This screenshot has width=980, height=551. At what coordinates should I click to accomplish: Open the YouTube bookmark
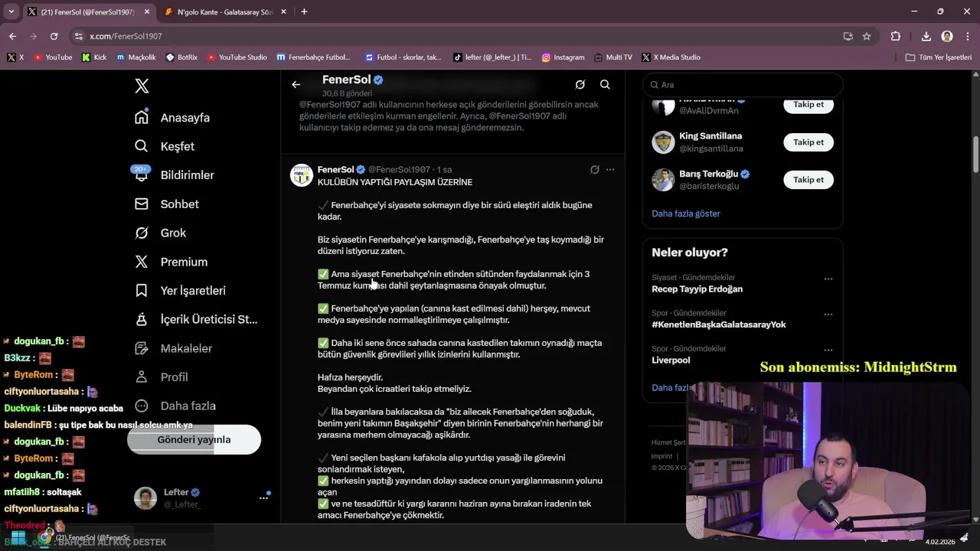[53, 57]
